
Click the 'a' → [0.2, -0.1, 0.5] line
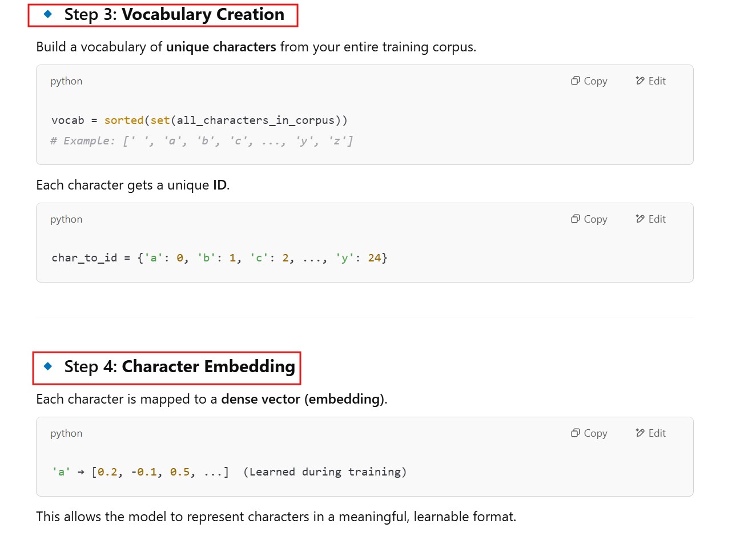click(229, 472)
